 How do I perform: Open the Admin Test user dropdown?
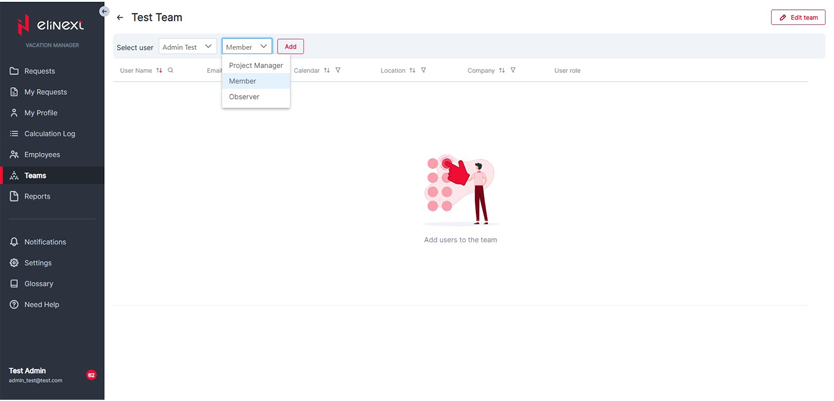(x=187, y=47)
